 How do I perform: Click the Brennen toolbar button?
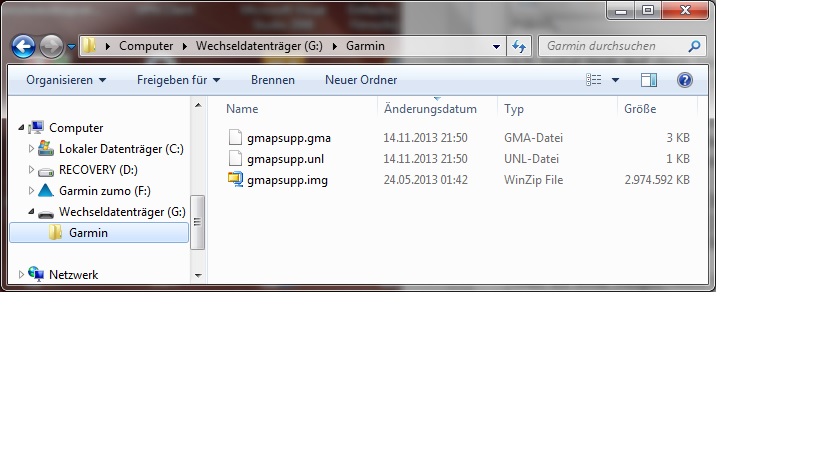272,80
